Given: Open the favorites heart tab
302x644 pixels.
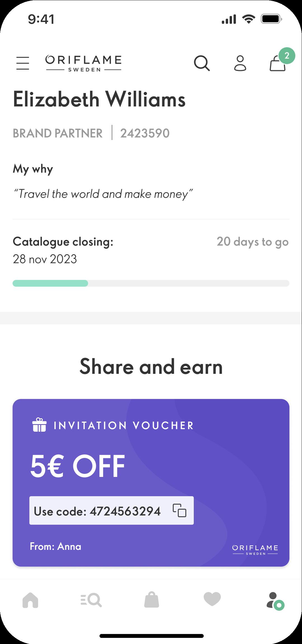Looking at the screenshot, I should click(x=212, y=599).
